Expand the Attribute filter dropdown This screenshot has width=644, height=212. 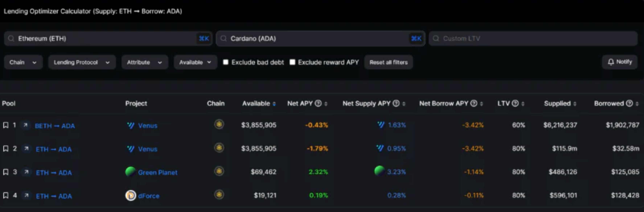(144, 62)
